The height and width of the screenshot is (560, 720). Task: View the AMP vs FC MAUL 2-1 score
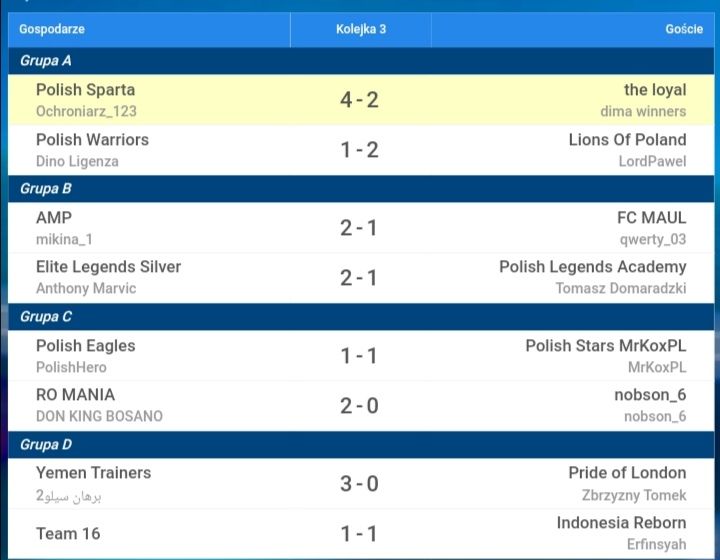(359, 228)
